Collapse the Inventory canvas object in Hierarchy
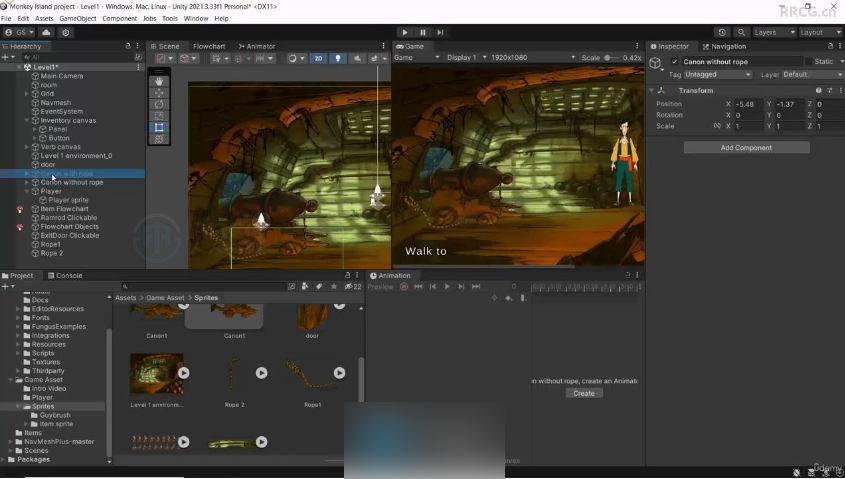Viewport: 845px width, 479px height. pyautogui.click(x=27, y=121)
